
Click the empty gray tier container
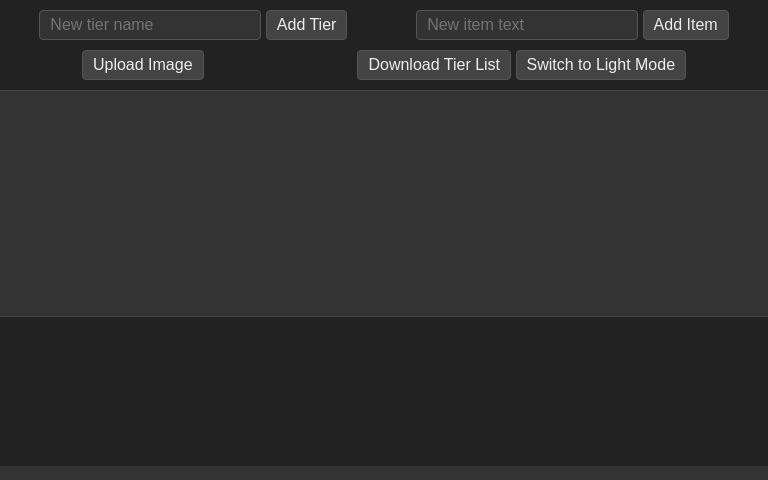[384, 203]
